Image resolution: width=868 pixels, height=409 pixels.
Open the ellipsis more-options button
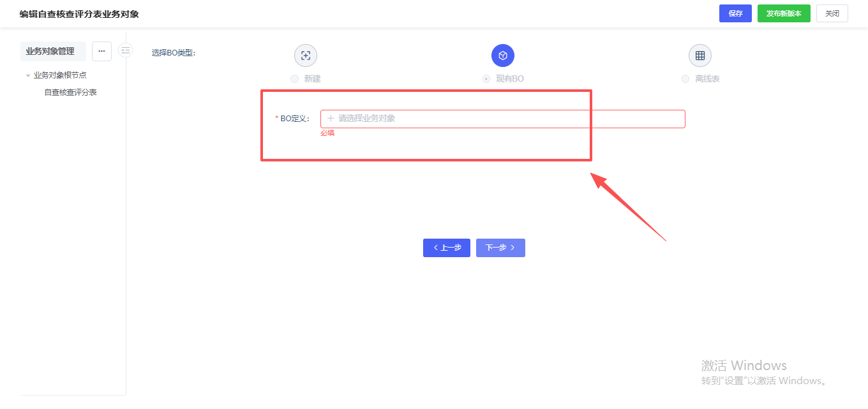pyautogui.click(x=101, y=51)
